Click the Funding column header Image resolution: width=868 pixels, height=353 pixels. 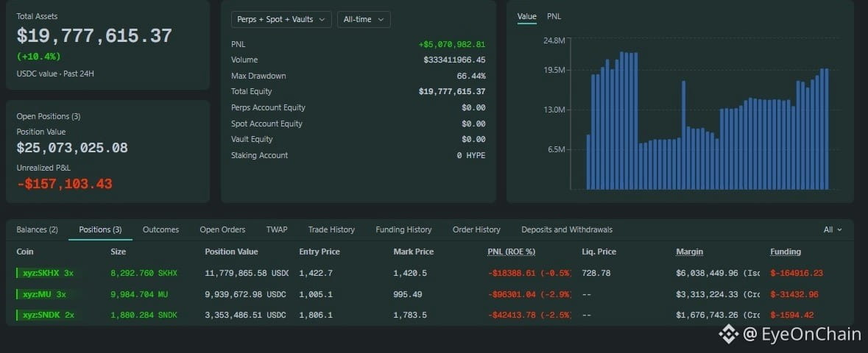[786, 252]
